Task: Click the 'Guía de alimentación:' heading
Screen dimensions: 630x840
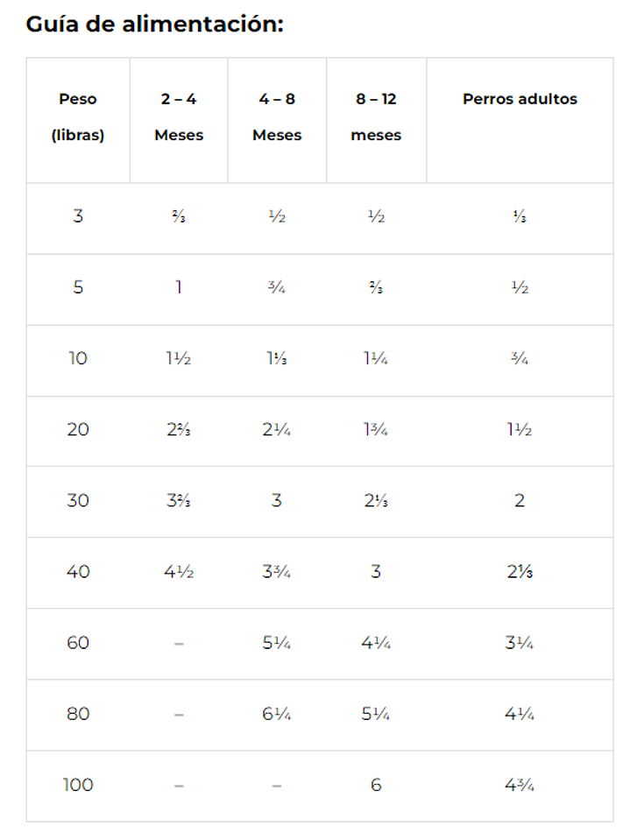Action: [x=155, y=24]
